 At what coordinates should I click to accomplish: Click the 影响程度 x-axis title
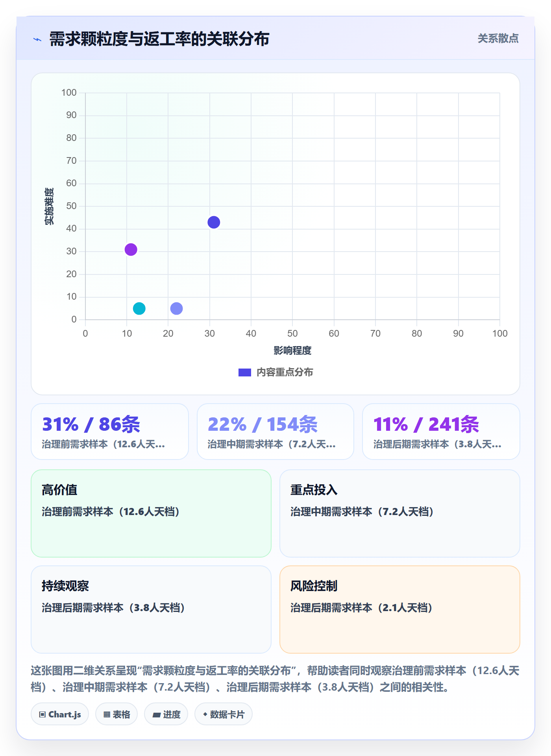292,350
